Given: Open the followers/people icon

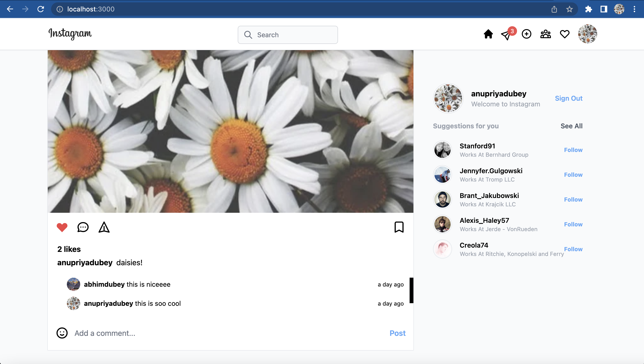Looking at the screenshot, I should click(545, 34).
